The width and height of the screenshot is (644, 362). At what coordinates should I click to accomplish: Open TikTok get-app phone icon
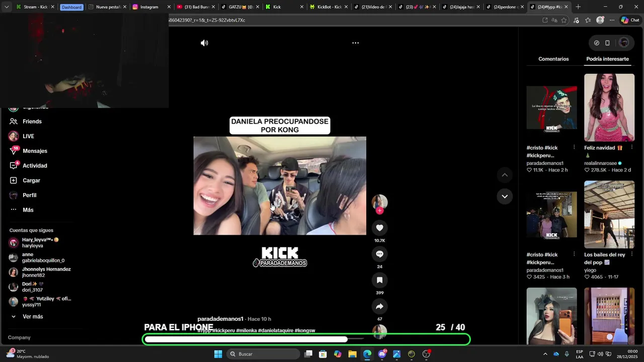click(607, 43)
